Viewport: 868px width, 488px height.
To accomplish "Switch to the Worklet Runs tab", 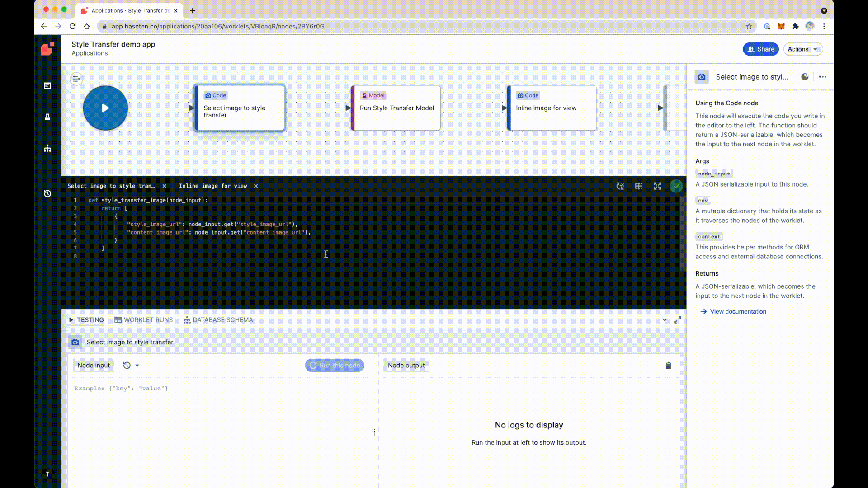I will [144, 320].
